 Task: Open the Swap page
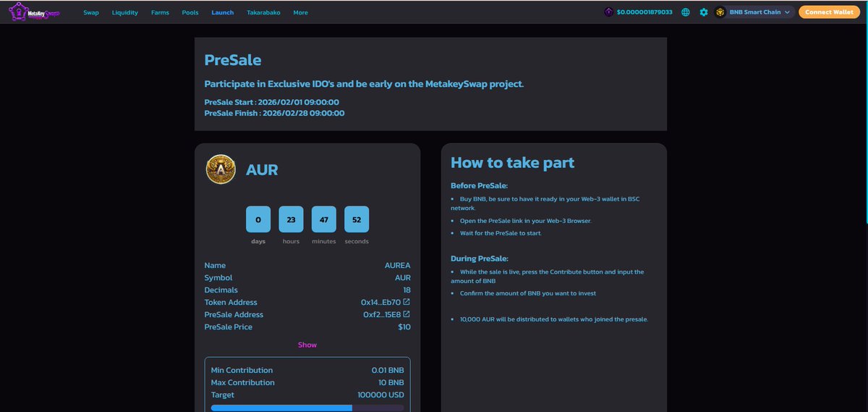click(x=91, y=12)
